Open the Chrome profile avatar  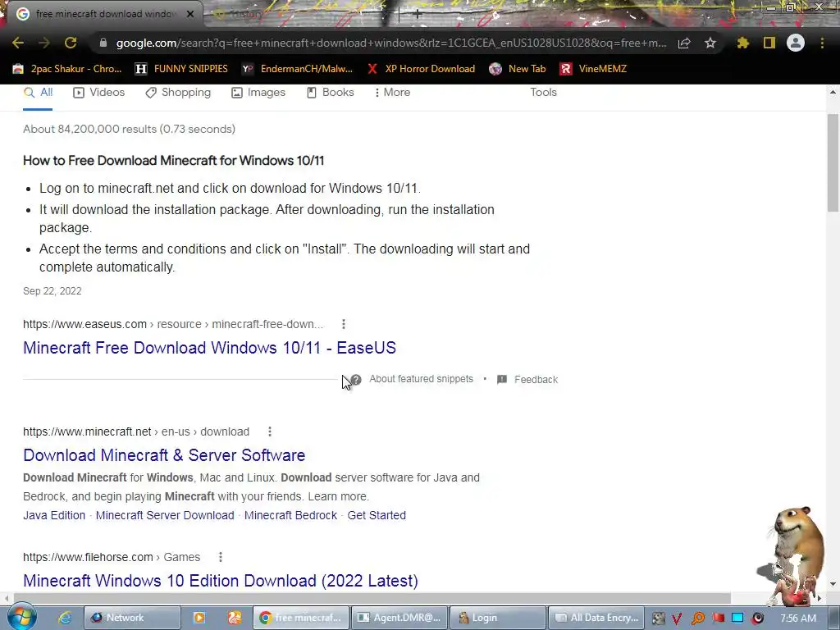coord(796,43)
